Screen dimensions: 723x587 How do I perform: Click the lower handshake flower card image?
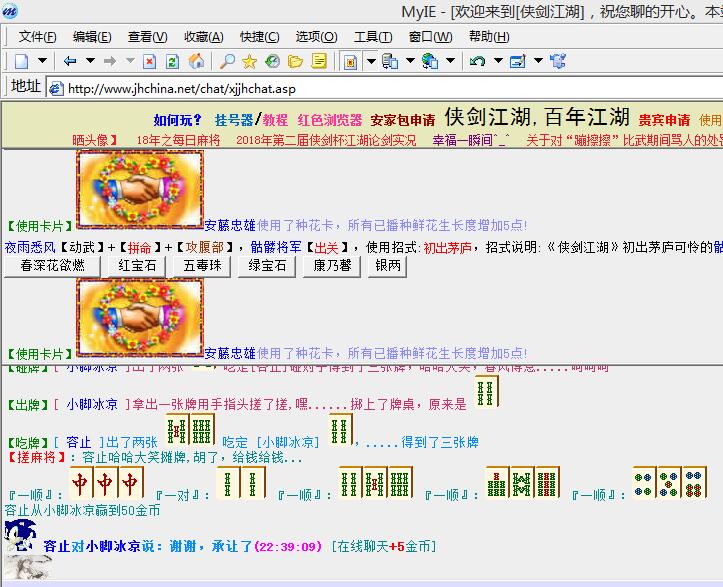[x=140, y=318]
